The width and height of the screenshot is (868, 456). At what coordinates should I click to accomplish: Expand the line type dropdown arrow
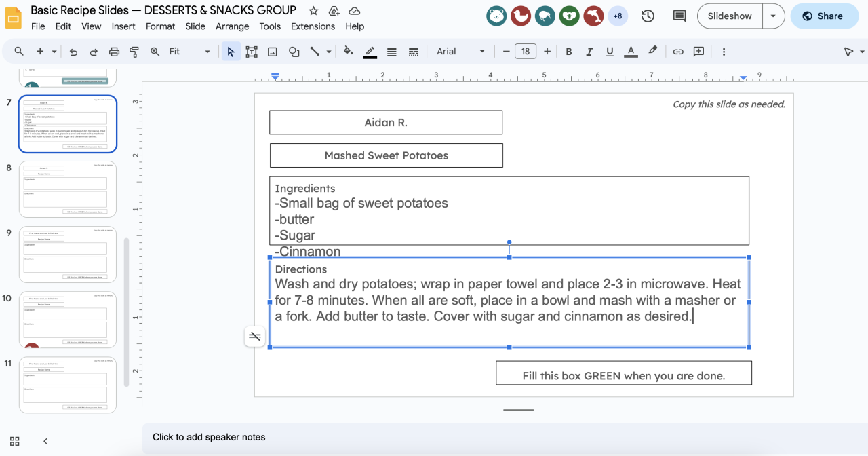click(x=329, y=52)
